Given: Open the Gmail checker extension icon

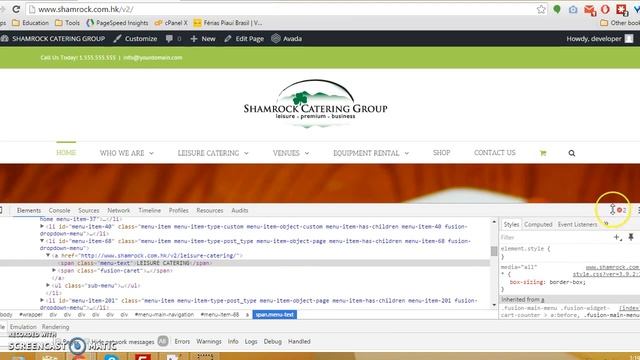Looking at the screenshot, I should tap(590, 10).
